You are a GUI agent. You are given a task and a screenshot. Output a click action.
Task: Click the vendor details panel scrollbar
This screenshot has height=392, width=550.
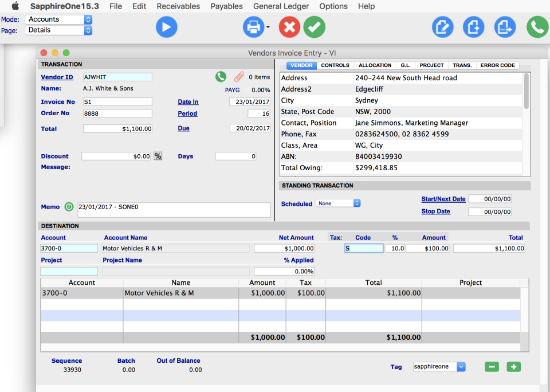[526, 91]
